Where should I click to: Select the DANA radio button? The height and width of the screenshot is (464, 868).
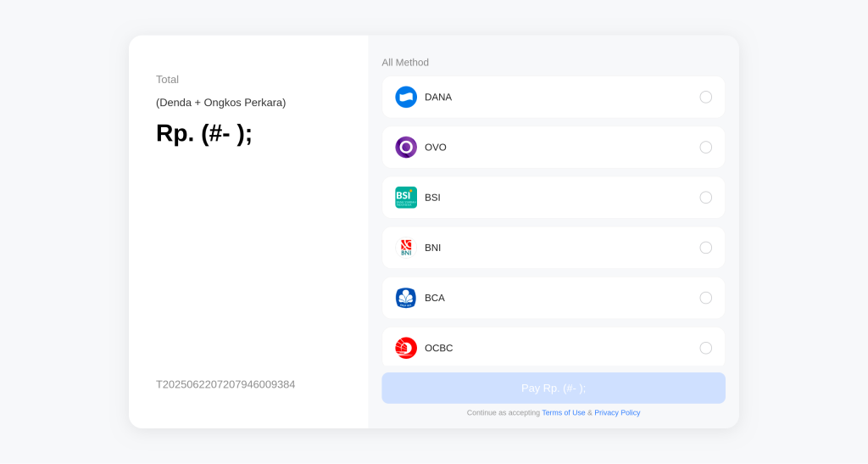[705, 97]
